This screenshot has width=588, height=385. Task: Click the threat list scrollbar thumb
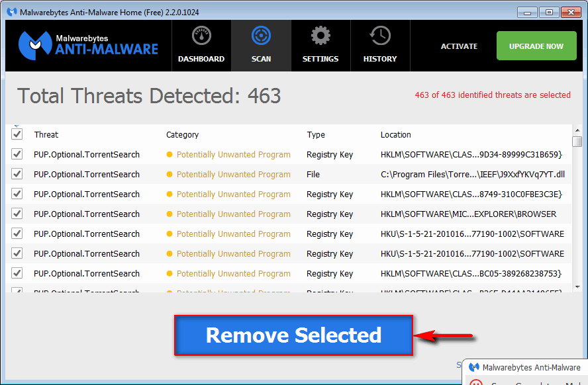(577, 142)
